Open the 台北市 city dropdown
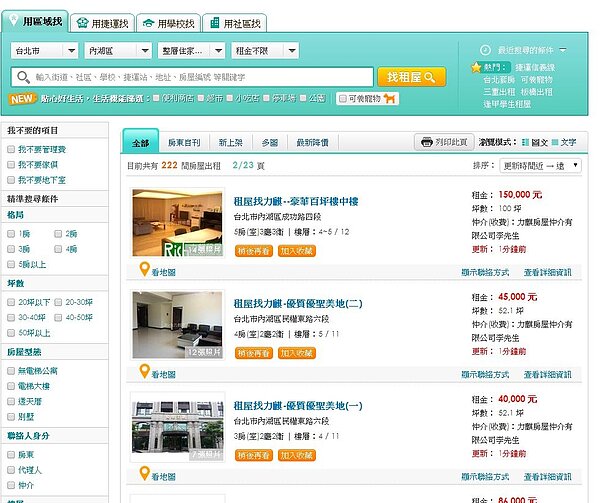 coord(44,50)
